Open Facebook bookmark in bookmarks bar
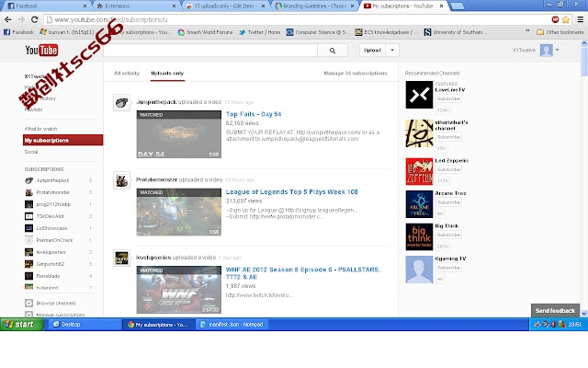588x368 pixels. point(18,32)
